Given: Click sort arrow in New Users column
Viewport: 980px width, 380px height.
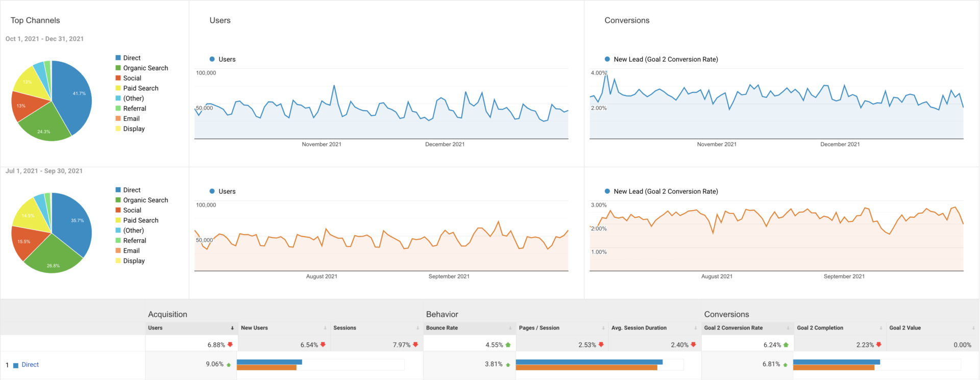Looking at the screenshot, I should [x=325, y=328].
